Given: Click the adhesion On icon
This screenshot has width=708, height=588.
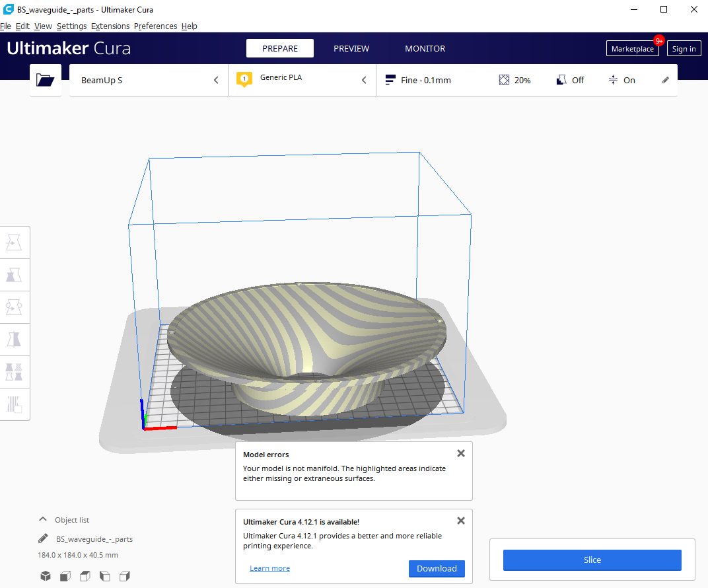Looking at the screenshot, I should click(613, 80).
